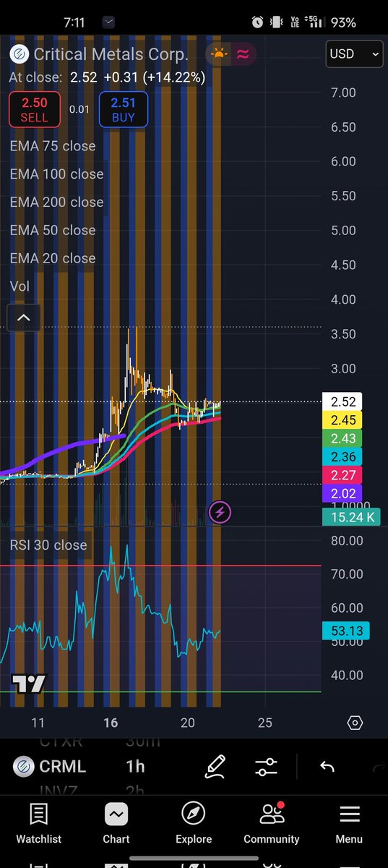Screen dimensions: 388x868
Task: Tap the undo arrow icon
Action: (327, 767)
